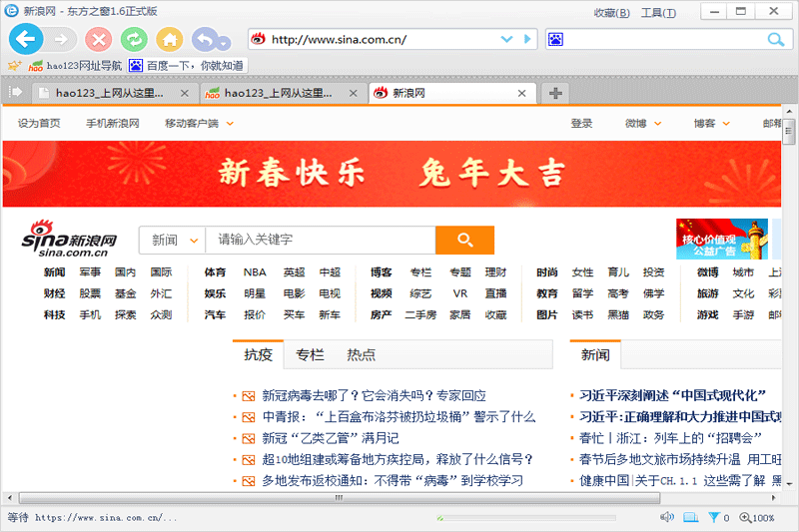
Task: Open the address bar URL history dropdown
Action: (506, 39)
